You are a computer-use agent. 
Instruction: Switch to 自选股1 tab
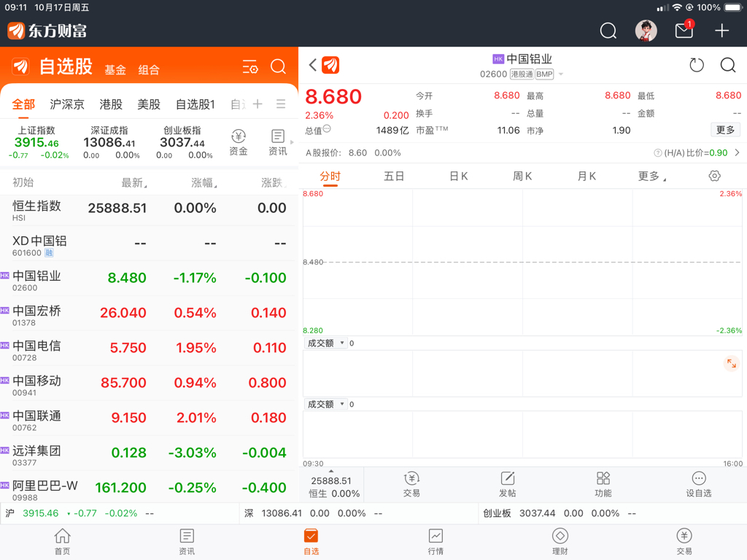[196, 104]
